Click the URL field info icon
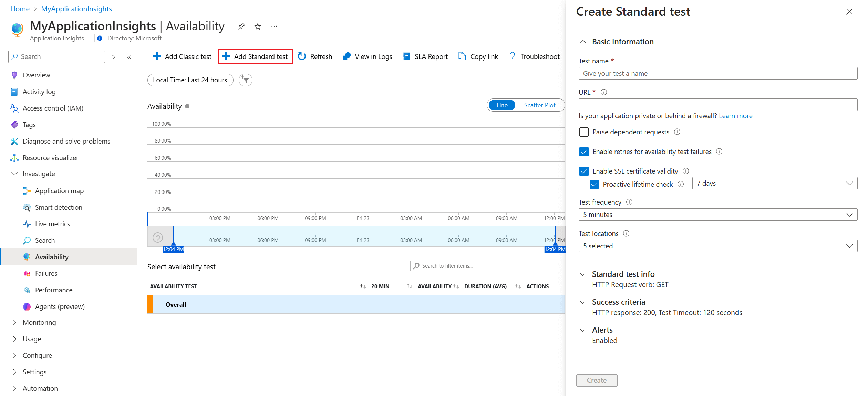This screenshot has height=396, width=868. tap(604, 92)
